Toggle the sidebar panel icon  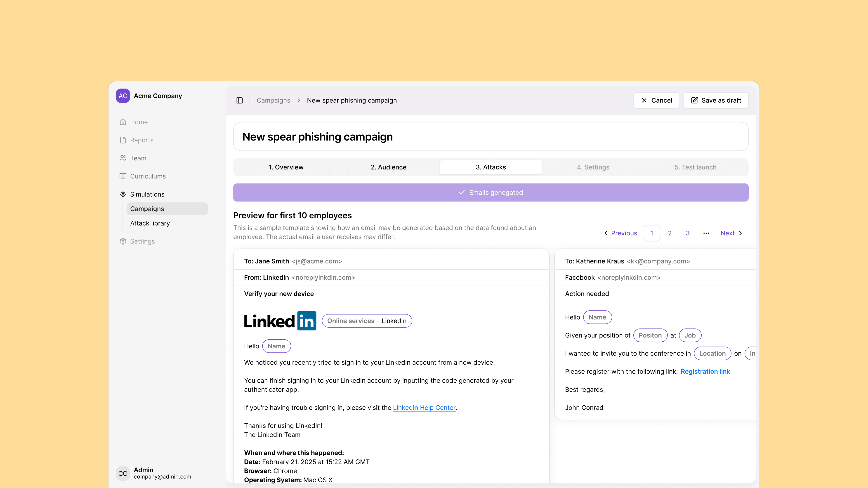(x=240, y=100)
